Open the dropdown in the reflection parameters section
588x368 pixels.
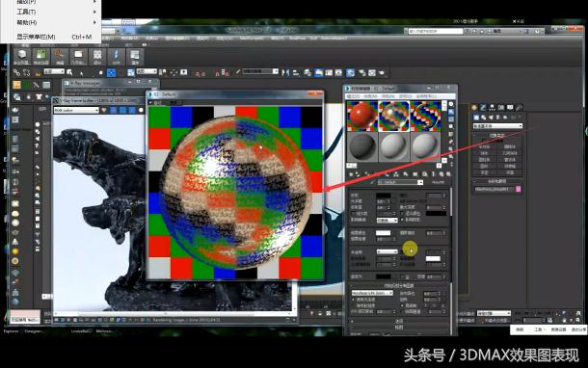pos(387,221)
